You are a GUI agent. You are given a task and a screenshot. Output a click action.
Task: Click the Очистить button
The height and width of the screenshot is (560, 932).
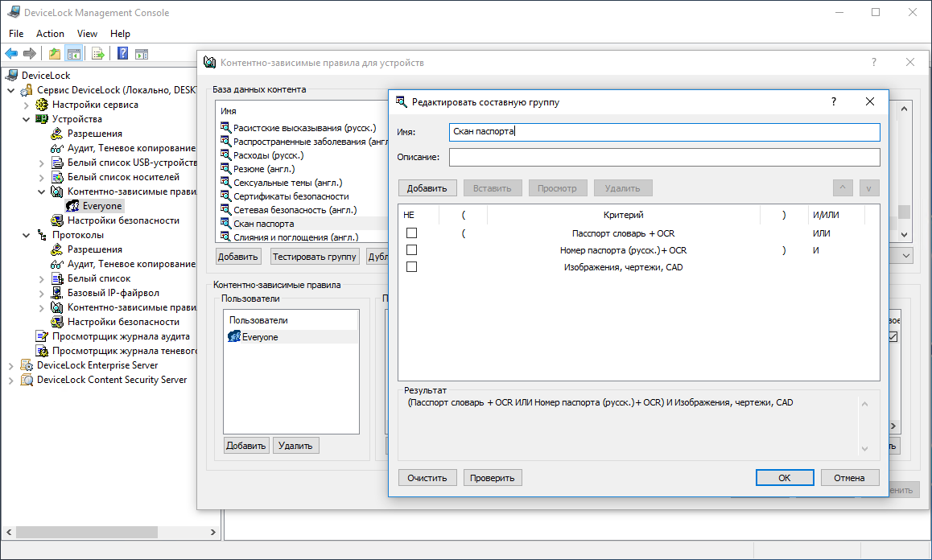click(427, 477)
